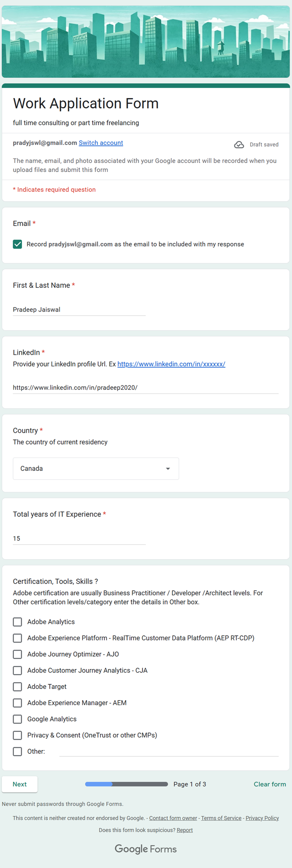Click the Other certification text field
Viewport: 292px width, 868px height.
point(169,751)
